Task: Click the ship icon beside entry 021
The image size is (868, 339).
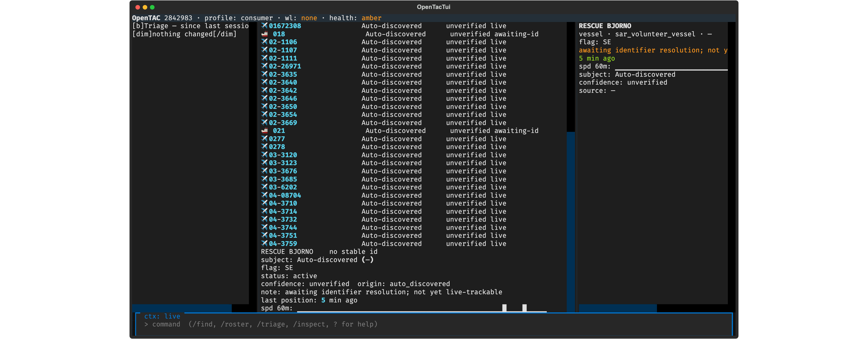Action: pyautogui.click(x=264, y=131)
